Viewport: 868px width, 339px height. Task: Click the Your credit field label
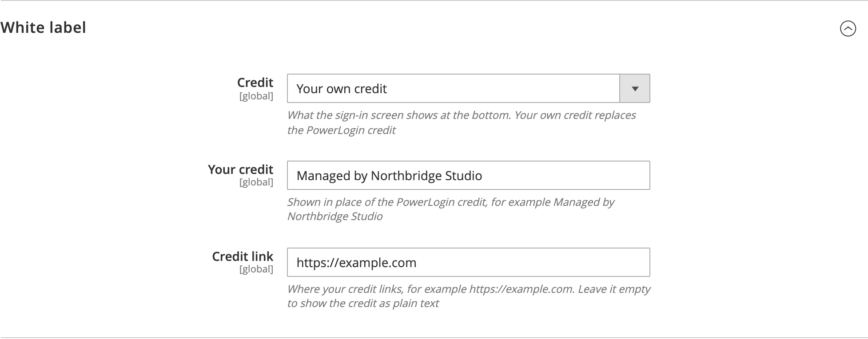tap(240, 169)
